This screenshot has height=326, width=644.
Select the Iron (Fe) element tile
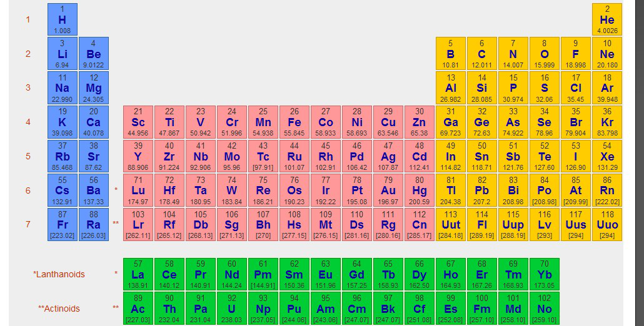(294, 122)
